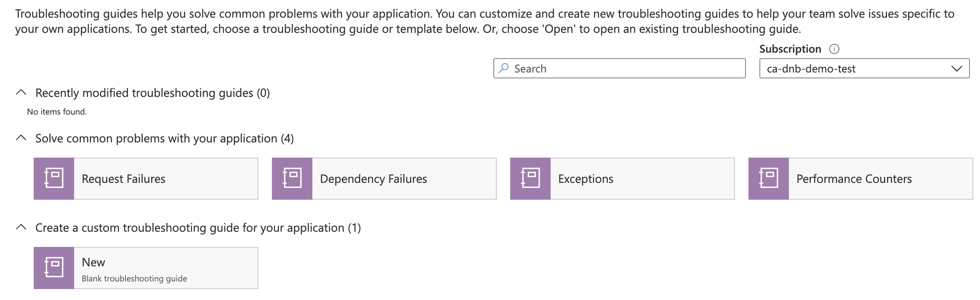Collapse Solve common problems section
The image size is (980, 300).
coord(21,138)
